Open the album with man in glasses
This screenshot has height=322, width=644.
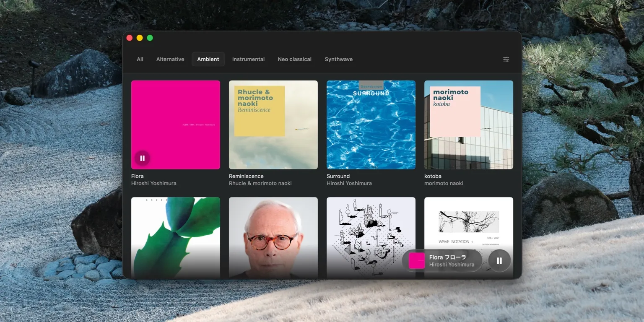(273, 238)
